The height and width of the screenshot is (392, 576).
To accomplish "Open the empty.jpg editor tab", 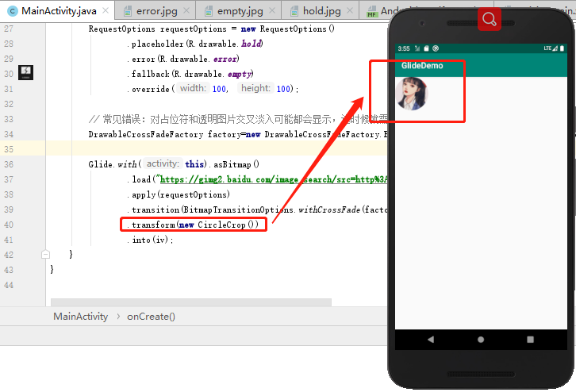I will pos(240,11).
